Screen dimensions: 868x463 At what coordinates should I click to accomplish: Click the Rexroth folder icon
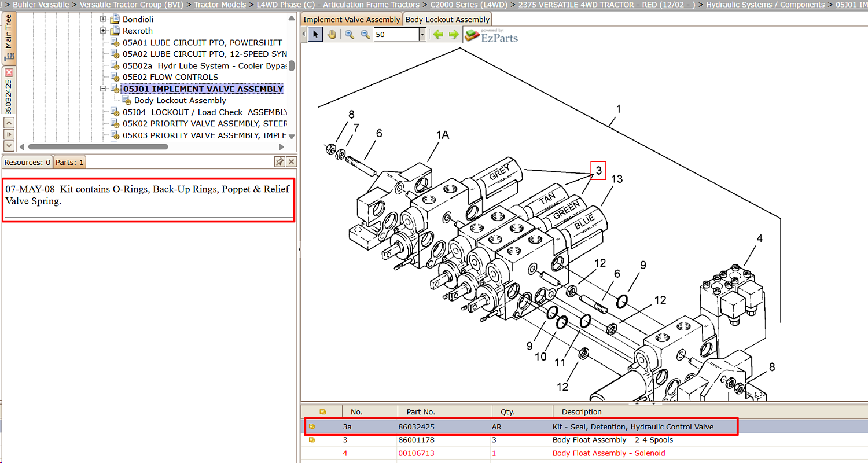(x=115, y=31)
